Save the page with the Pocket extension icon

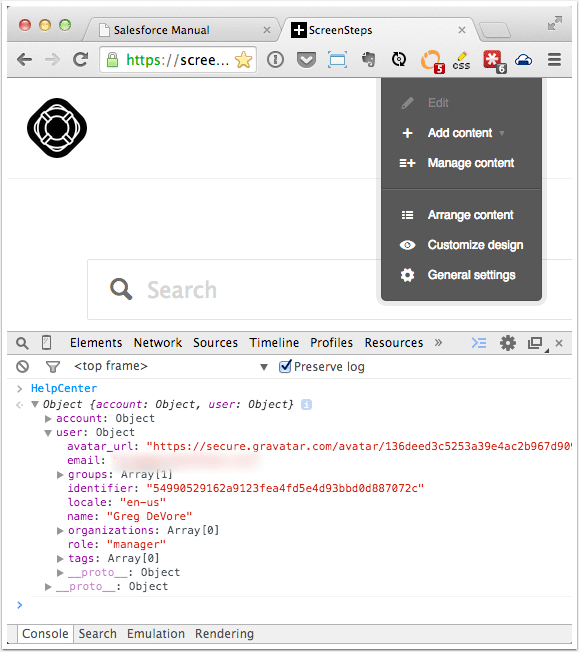click(306, 60)
